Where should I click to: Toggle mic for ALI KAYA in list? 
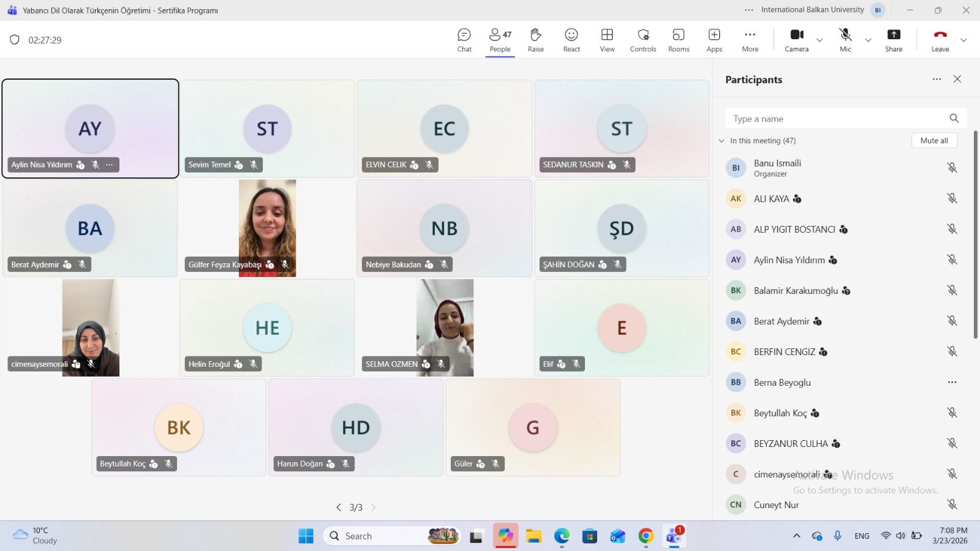[952, 198]
